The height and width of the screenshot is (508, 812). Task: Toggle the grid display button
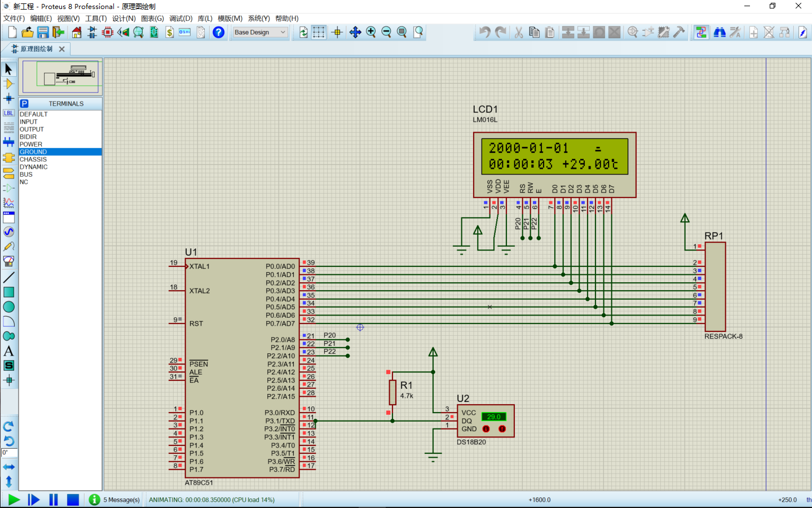click(x=319, y=32)
